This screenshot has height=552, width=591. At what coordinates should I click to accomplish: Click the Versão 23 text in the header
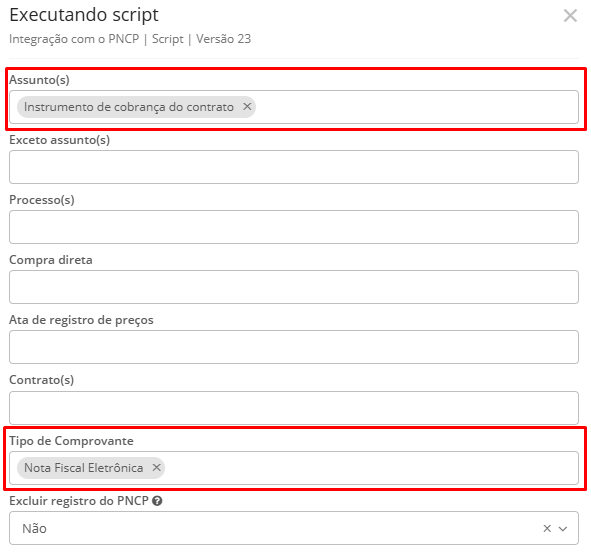tap(223, 39)
